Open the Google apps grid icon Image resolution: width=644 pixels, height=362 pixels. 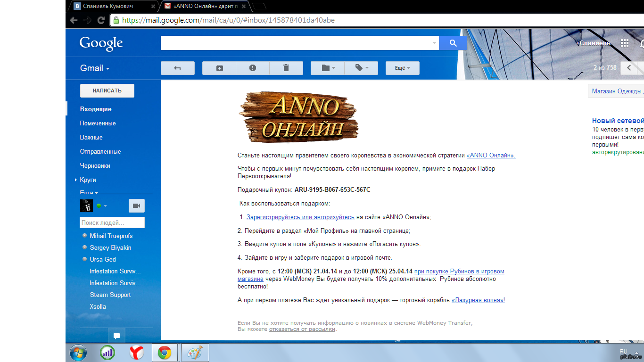625,43
